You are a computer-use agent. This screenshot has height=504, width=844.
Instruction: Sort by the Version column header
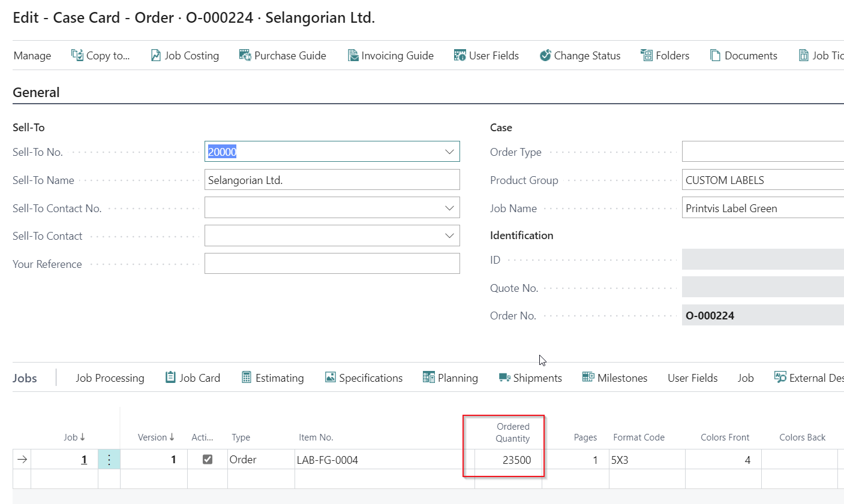[x=156, y=437]
